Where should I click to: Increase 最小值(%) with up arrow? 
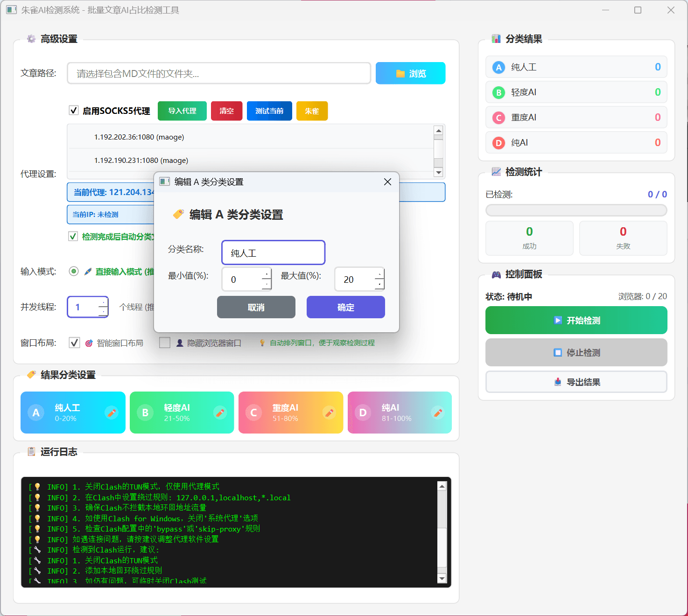pos(267,274)
